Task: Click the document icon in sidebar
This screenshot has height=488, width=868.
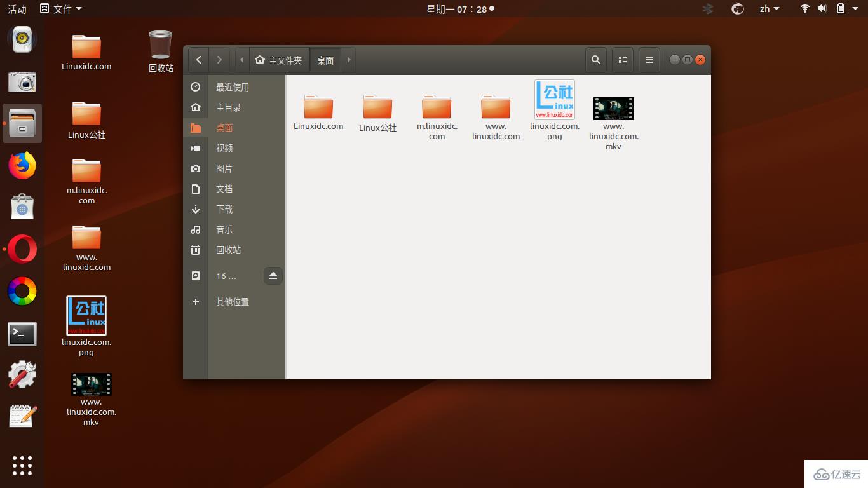Action: (x=196, y=189)
